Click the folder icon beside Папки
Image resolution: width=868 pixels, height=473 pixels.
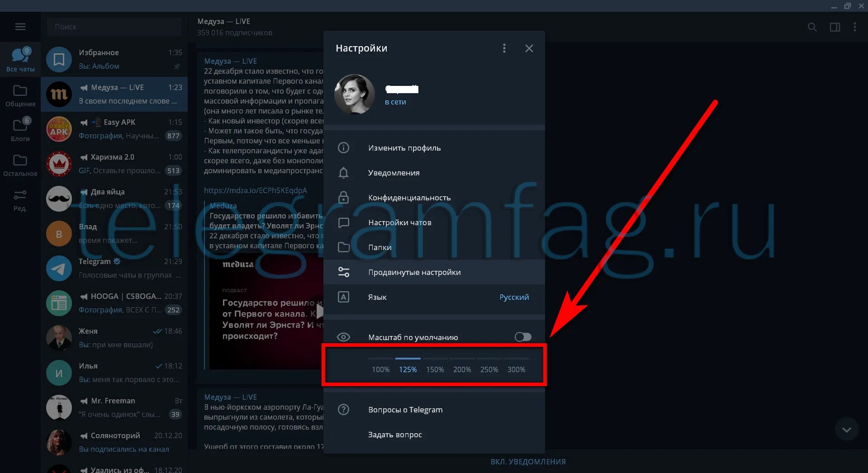[343, 247]
